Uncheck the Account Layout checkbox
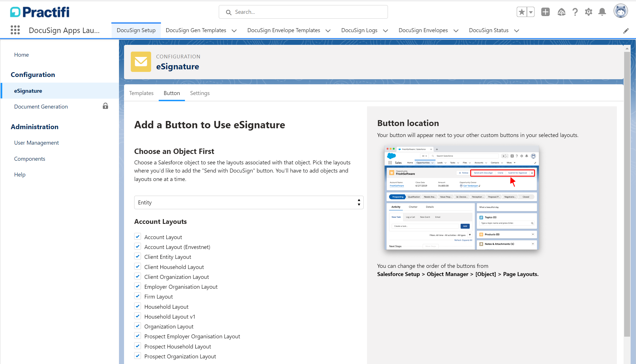This screenshot has height=364, width=636. 138,236
